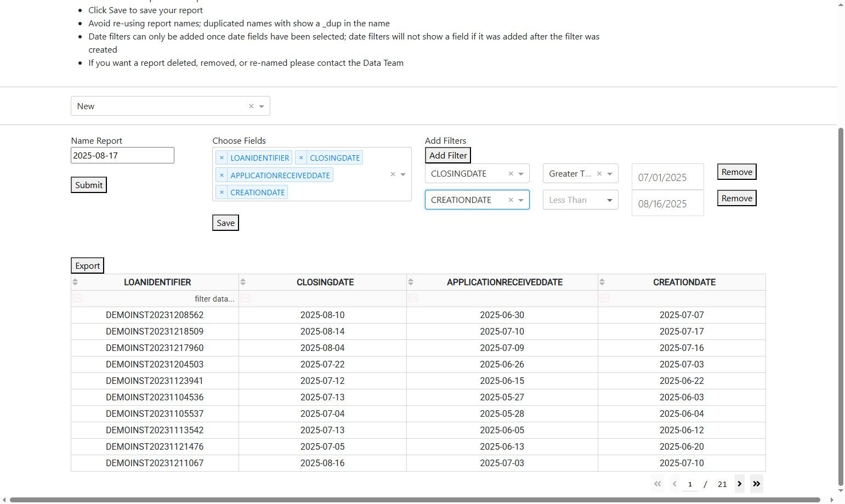
Task: Remove the CLOSINGDATE field tag
Action: pyautogui.click(x=301, y=158)
